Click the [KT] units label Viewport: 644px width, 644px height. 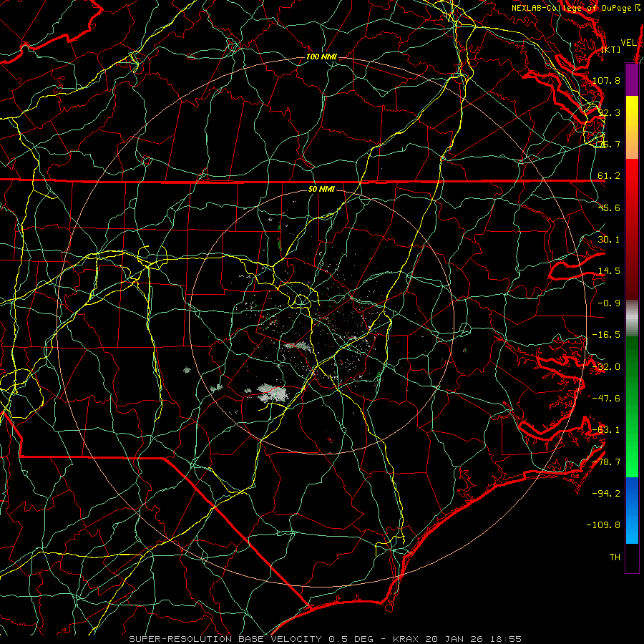click(611, 49)
